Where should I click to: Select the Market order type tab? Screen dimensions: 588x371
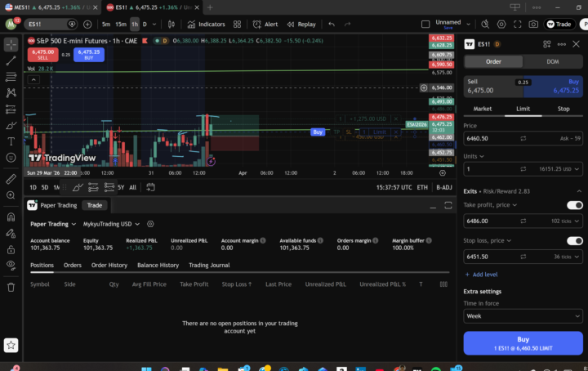click(x=483, y=109)
